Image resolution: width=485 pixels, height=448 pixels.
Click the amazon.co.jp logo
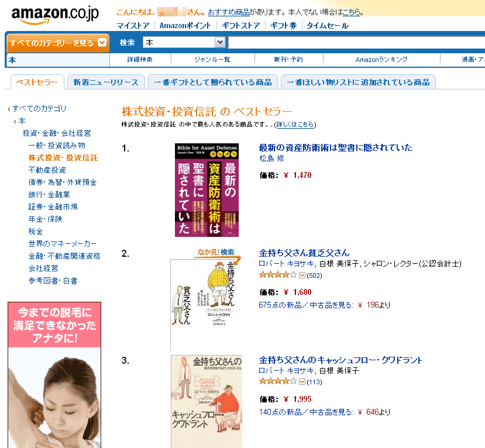point(55,15)
